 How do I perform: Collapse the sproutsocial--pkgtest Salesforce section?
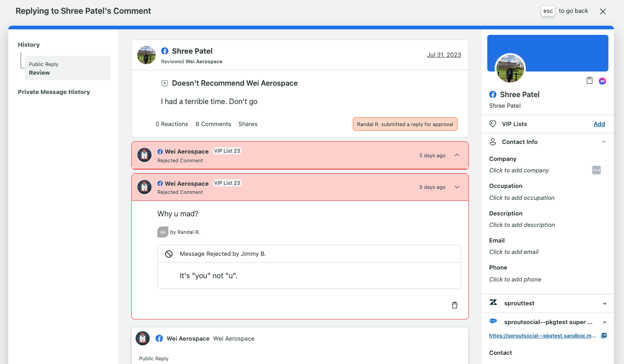605,322
